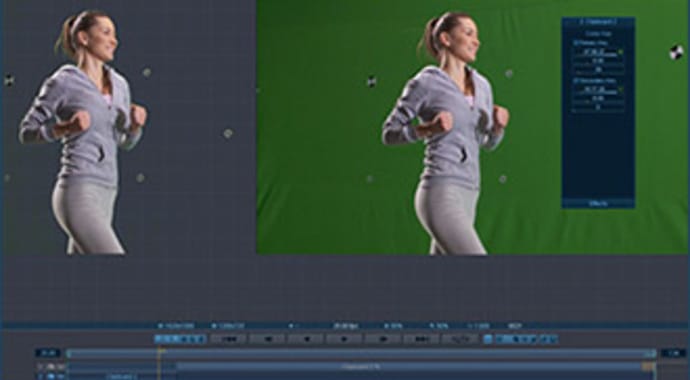Image resolution: width=690 pixels, height=380 pixels.
Task: Click the timeline playhead marker
Action: click(x=161, y=351)
